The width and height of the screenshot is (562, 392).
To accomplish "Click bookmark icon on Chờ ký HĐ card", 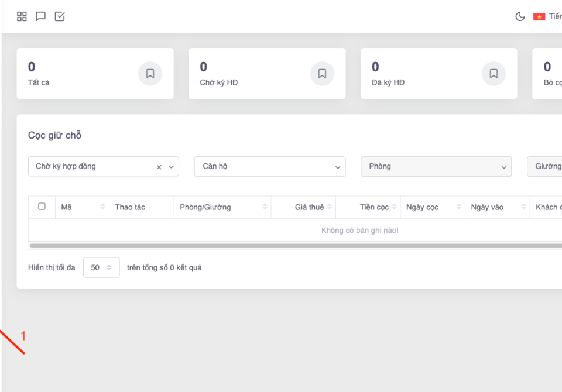I will point(322,74).
